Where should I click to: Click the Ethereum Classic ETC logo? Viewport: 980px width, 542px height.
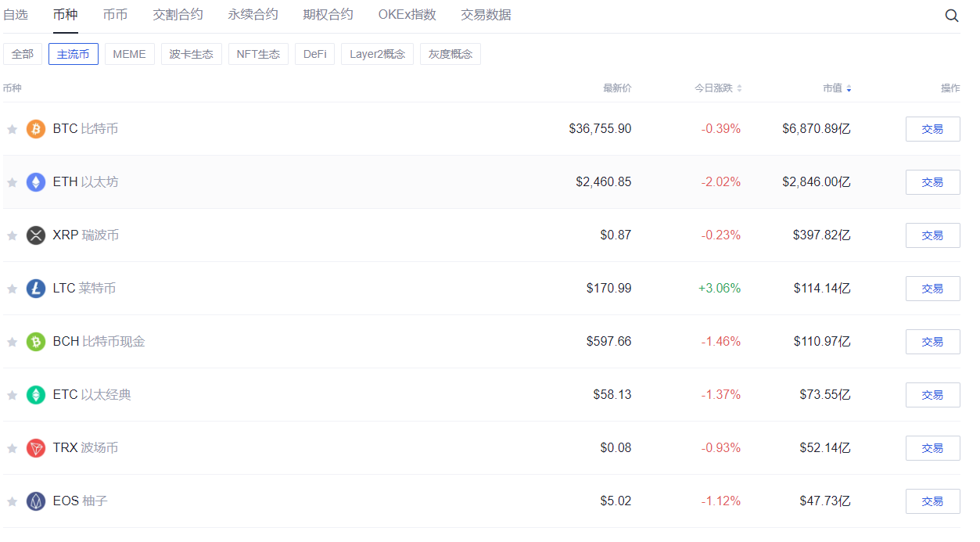(x=36, y=395)
